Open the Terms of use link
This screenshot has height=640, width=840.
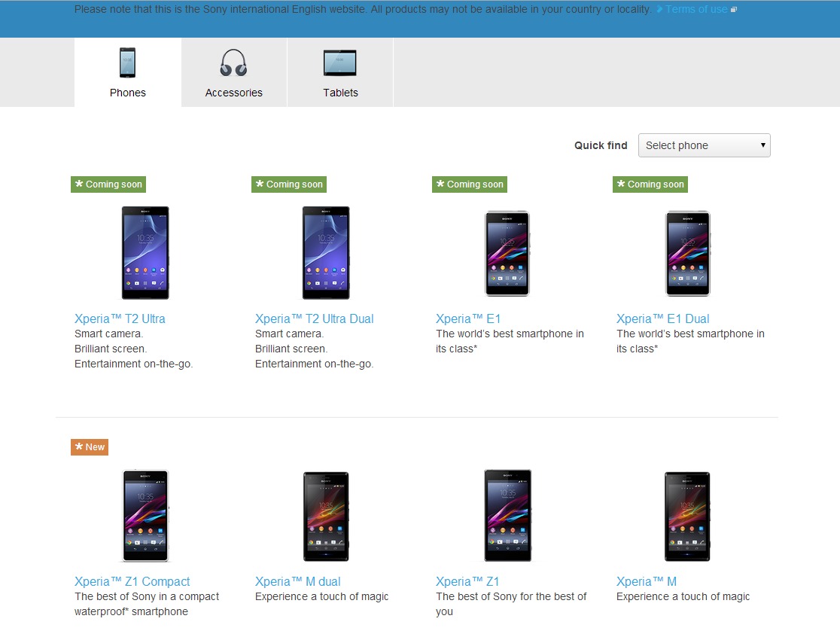coord(696,9)
